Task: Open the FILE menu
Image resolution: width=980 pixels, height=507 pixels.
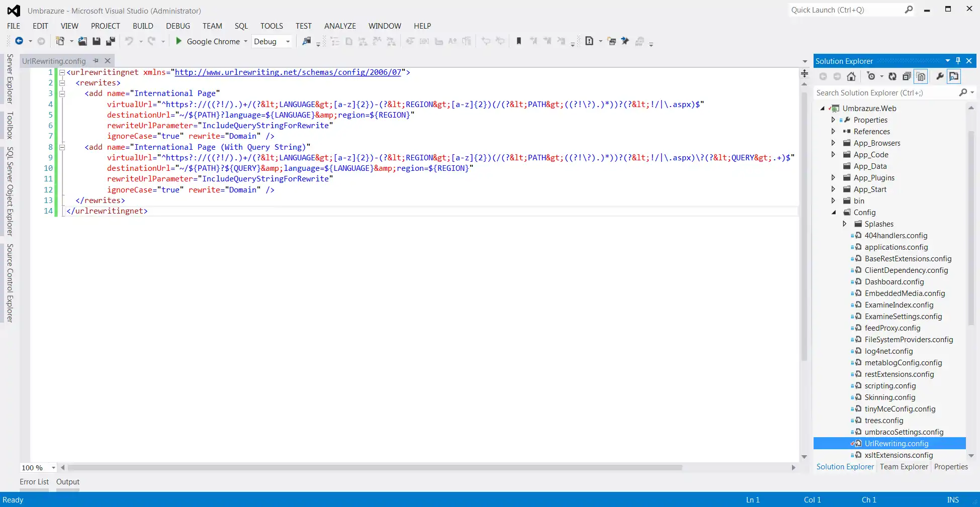Action: (14, 26)
